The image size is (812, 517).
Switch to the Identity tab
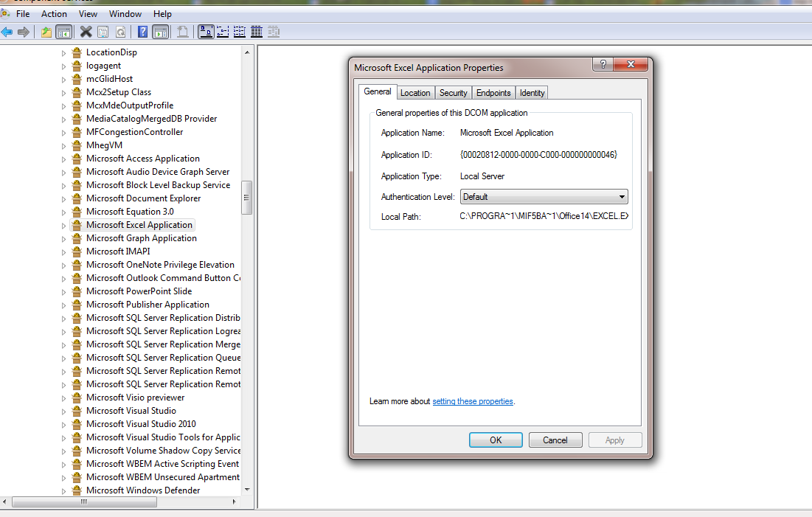coord(532,93)
